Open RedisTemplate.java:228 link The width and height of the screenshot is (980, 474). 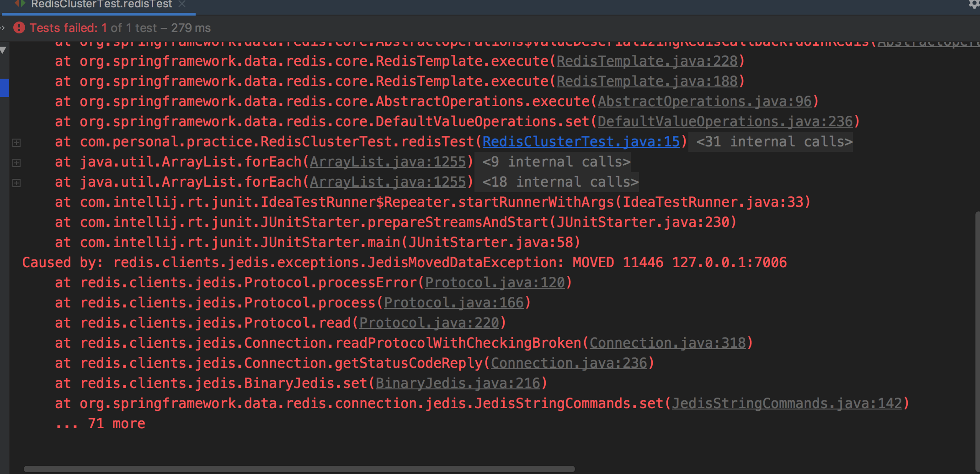coord(647,61)
